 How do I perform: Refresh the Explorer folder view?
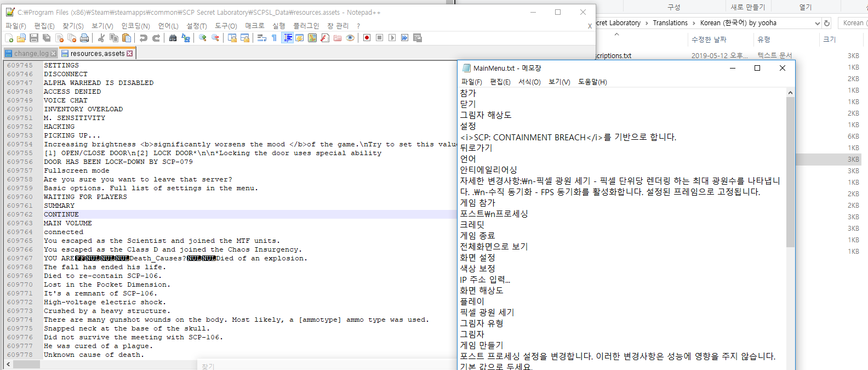click(x=827, y=23)
